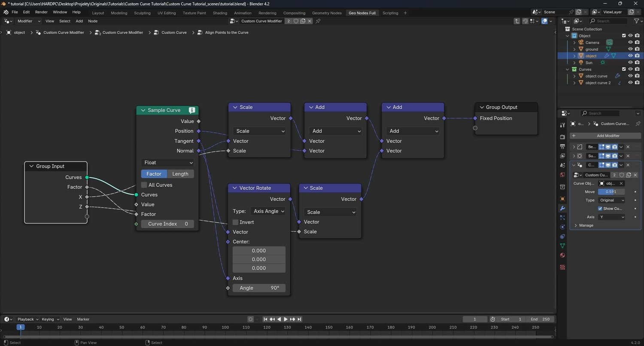Select the Scene Properties printer-style icon
This screenshot has height=346, width=644.
click(562, 146)
